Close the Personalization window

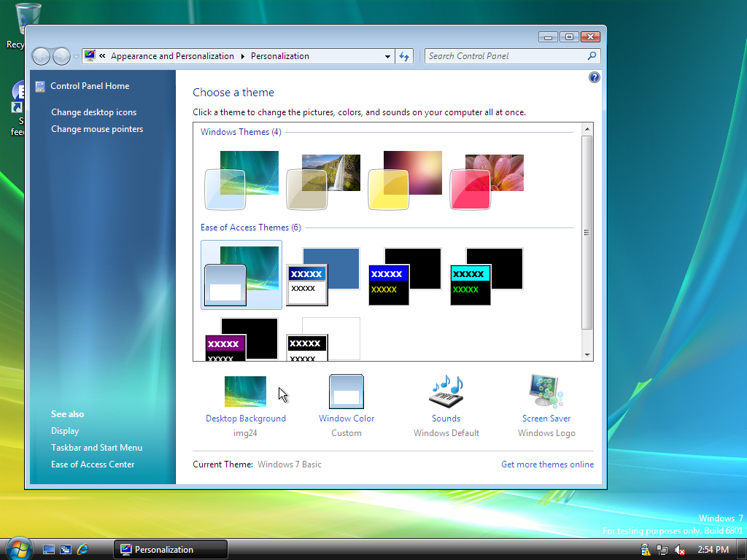pyautogui.click(x=590, y=36)
